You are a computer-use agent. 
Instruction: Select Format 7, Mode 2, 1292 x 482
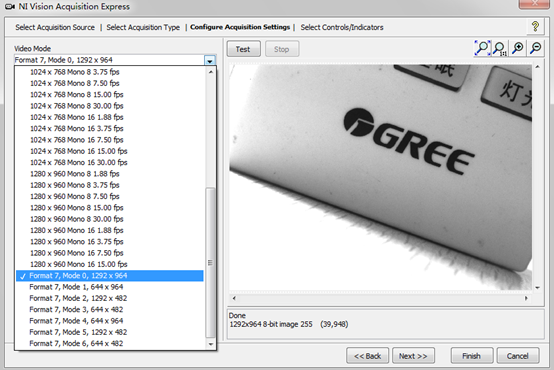[x=110, y=298]
